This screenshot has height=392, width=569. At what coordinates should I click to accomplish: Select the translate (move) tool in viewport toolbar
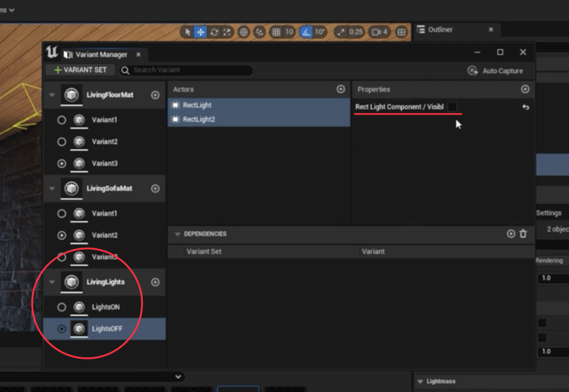pos(201,32)
